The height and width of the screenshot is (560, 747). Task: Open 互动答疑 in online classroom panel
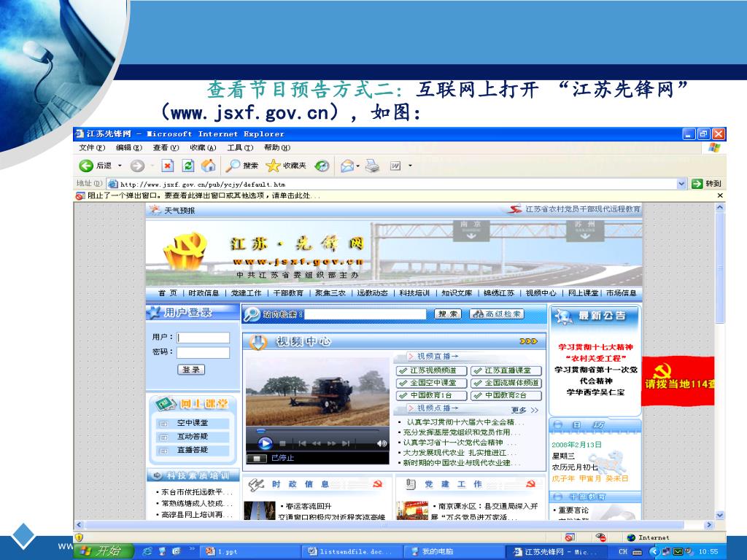tap(193, 436)
